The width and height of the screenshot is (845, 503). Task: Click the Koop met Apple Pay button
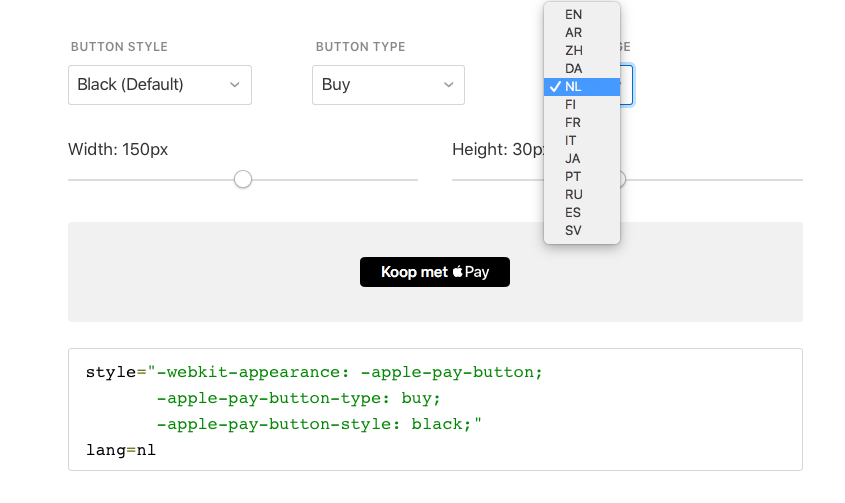click(x=435, y=272)
